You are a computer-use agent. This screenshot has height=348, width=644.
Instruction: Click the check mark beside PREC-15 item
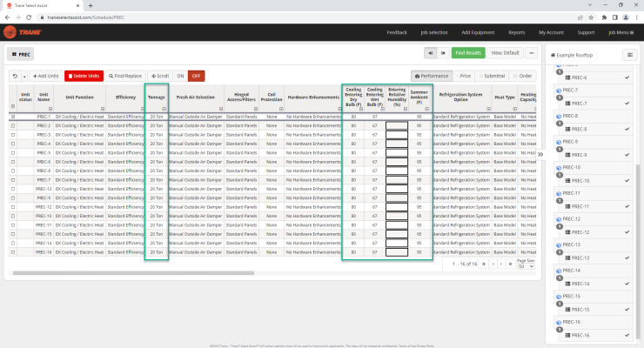pos(627,309)
